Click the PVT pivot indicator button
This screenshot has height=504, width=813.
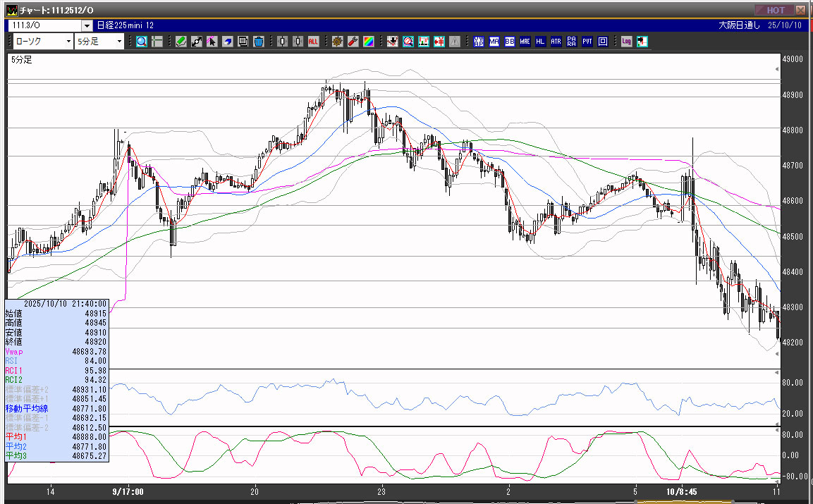coord(587,42)
